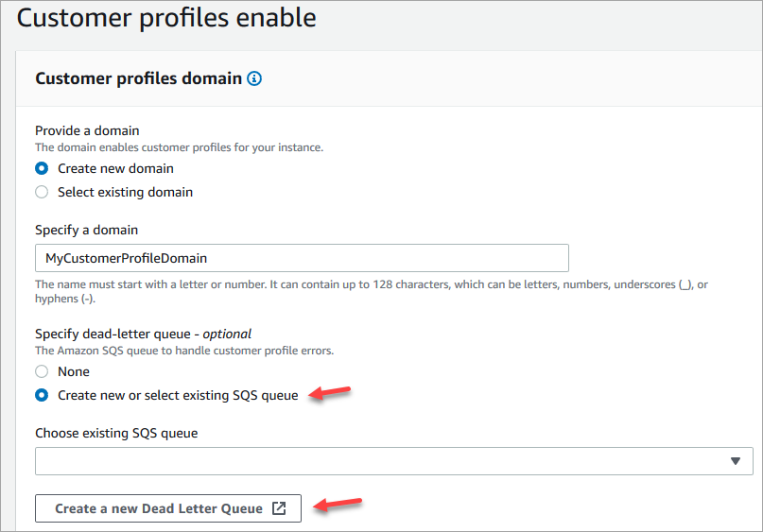The width and height of the screenshot is (763, 532).
Task: Click the external link icon on Dead Letter Queue button
Action: 279,508
